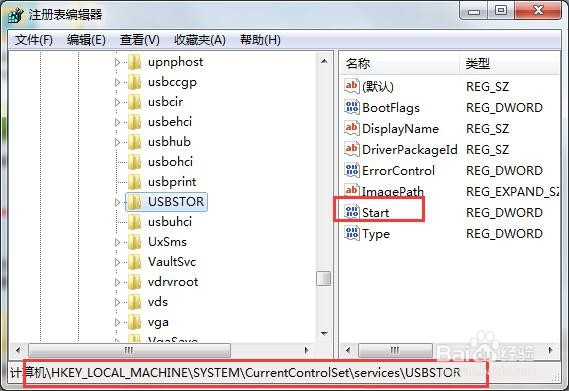Click the tree pane scroll down arrow
569x391 pixels.
click(x=324, y=333)
